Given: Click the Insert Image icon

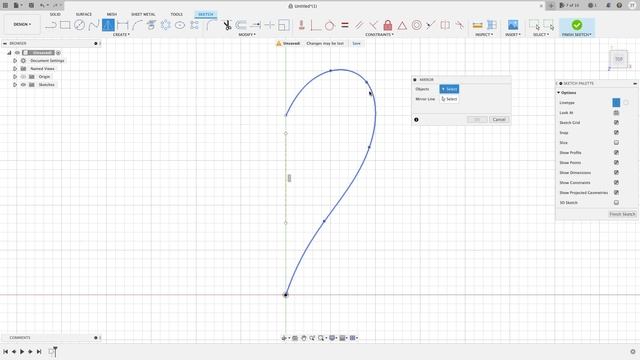Looking at the screenshot, I should pyautogui.click(x=513, y=25).
